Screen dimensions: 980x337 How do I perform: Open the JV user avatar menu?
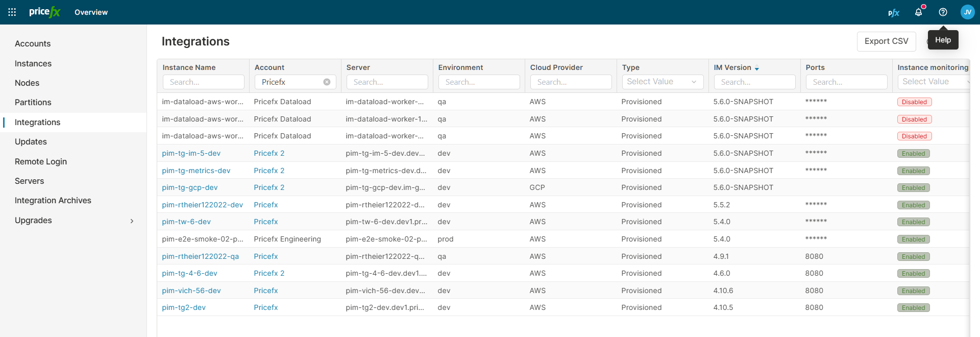coord(967,12)
